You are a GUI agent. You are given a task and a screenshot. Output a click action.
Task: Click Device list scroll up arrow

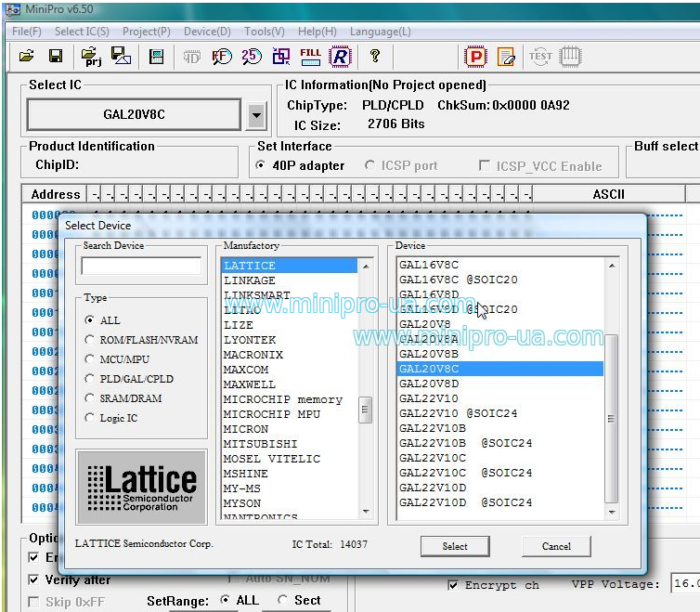point(612,266)
